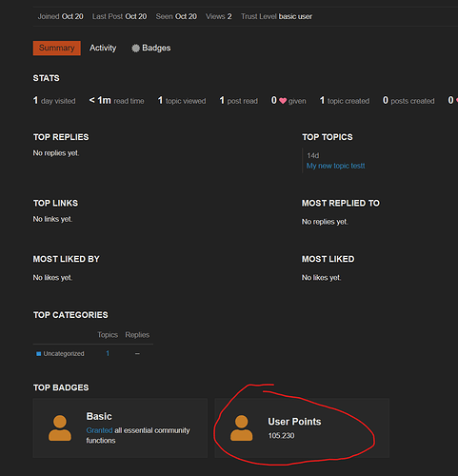Click the 'Seen Oct 20' info
The height and width of the screenshot is (476, 458).
click(176, 16)
